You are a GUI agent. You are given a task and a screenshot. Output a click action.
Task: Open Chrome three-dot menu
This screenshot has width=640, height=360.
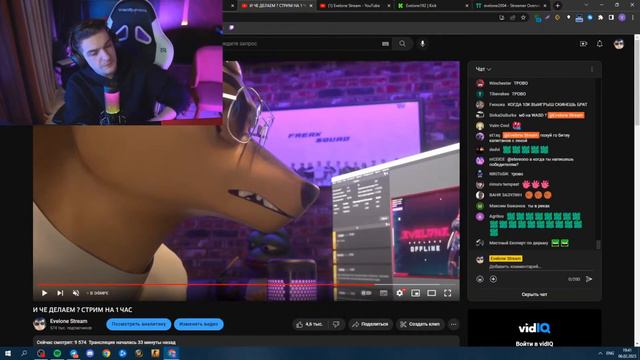pyautogui.click(x=633, y=18)
